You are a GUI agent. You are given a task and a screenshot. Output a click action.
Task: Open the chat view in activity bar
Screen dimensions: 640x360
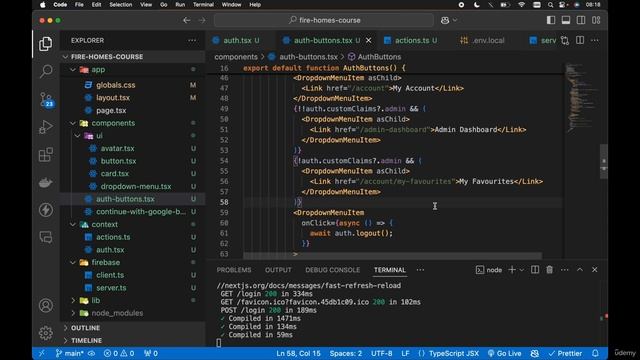point(46,237)
